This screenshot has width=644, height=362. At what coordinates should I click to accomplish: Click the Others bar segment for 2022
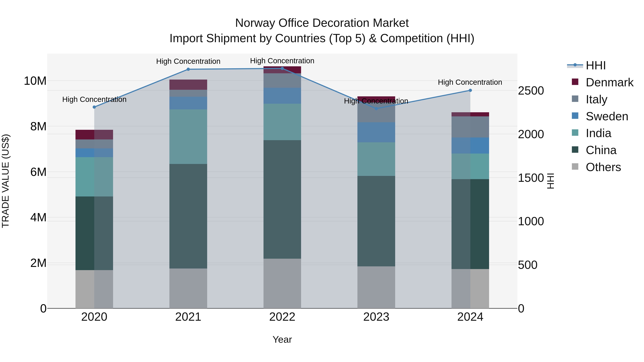(282, 284)
